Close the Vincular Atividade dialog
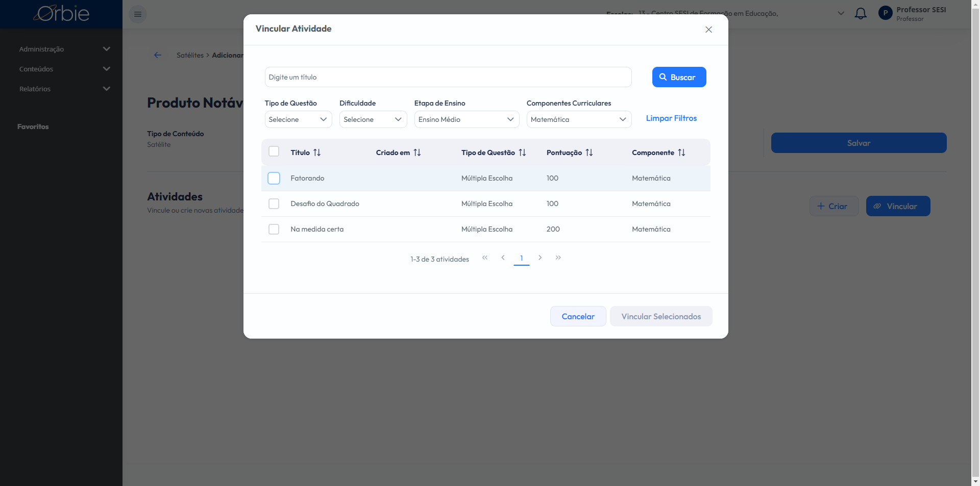The image size is (980, 486). pyautogui.click(x=708, y=30)
